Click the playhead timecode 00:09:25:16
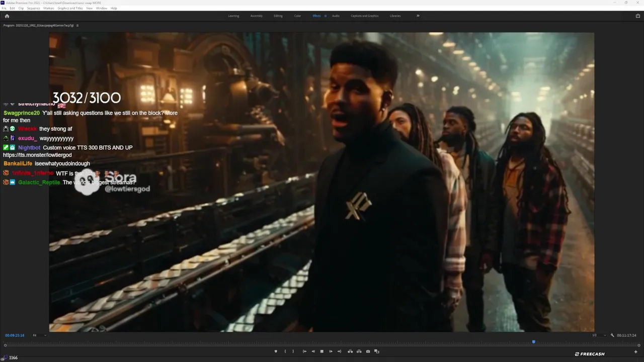Screen dimensions: 644x362 (x=15, y=335)
